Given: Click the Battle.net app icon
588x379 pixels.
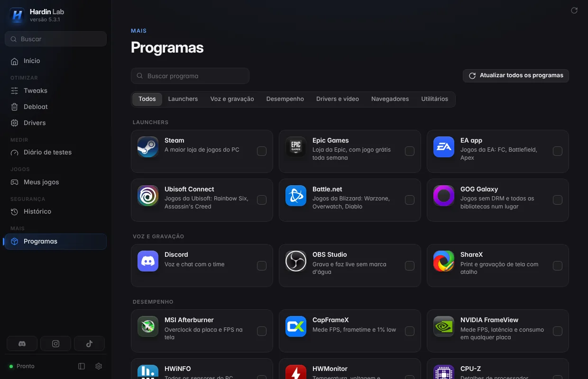Looking at the screenshot, I should (296, 196).
